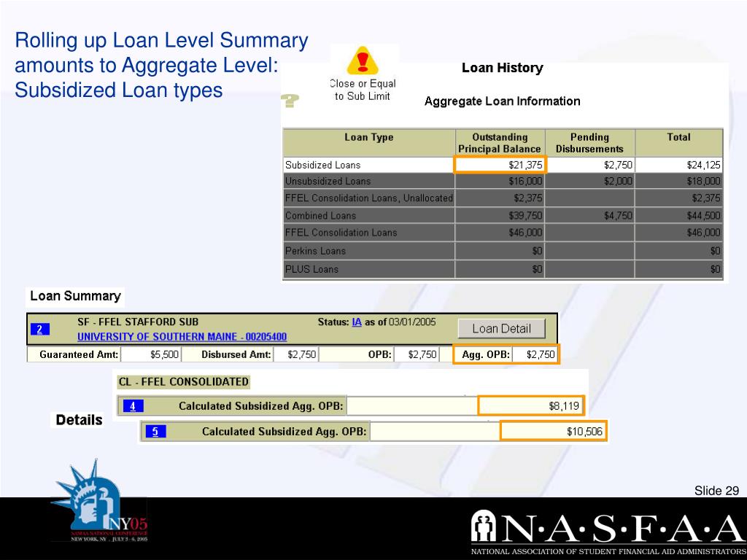Select FFEL Consolidation Loans, Unallocated row
Image resolution: width=747 pixels, height=560 pixels.
click(x=368, y=198)
